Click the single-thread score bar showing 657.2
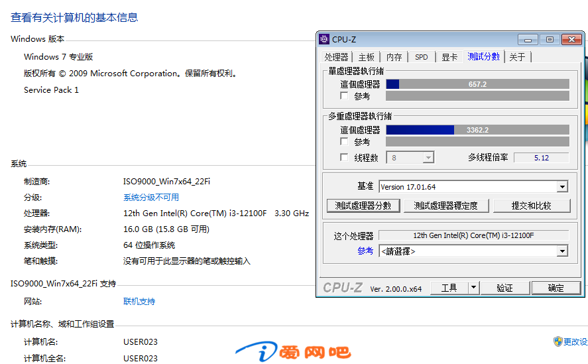Screen dimensions: 588x364 477,84
